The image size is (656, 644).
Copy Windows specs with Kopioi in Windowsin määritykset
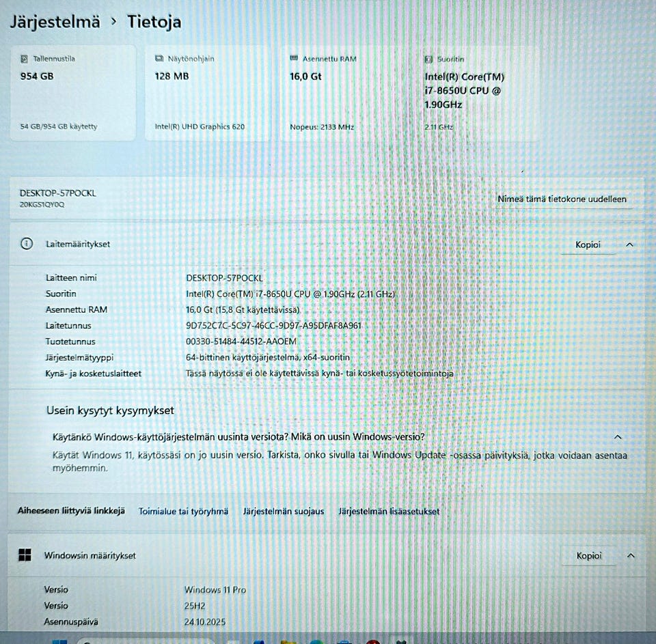[588, 556]
